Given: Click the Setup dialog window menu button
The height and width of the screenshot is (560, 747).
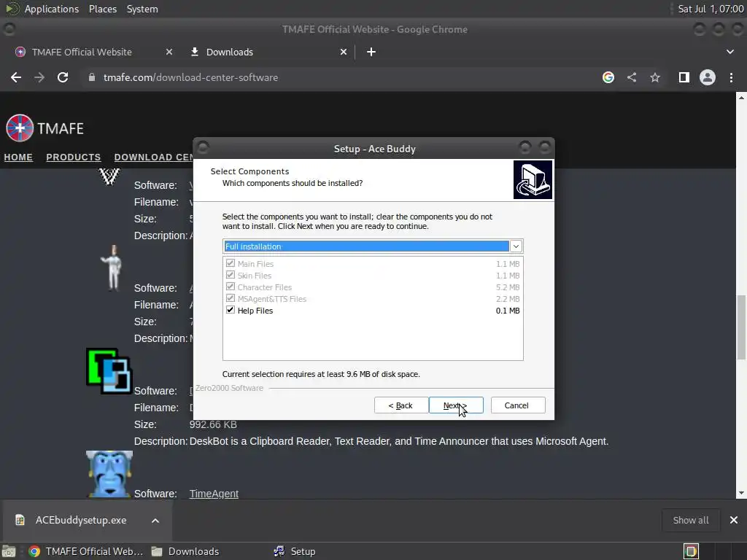Looking at the screenshot, I should tap(203, 147).
